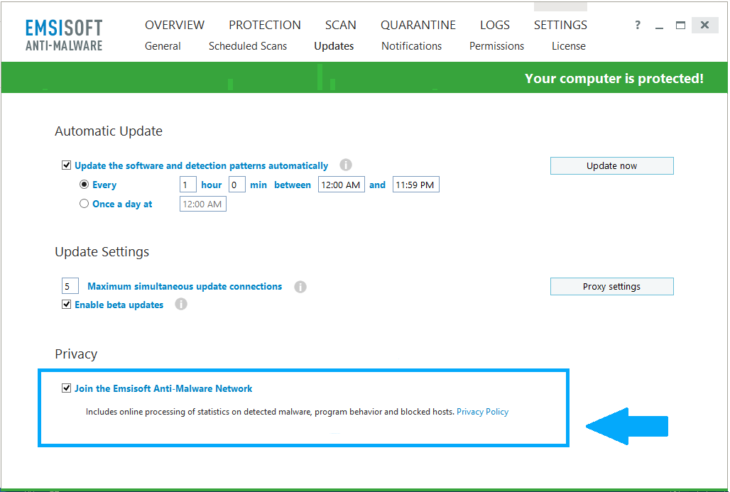The width and height of the screenshot is (730, 492).
Task: Click the maximum simultaneous connections field
Action: pos(70,287)
